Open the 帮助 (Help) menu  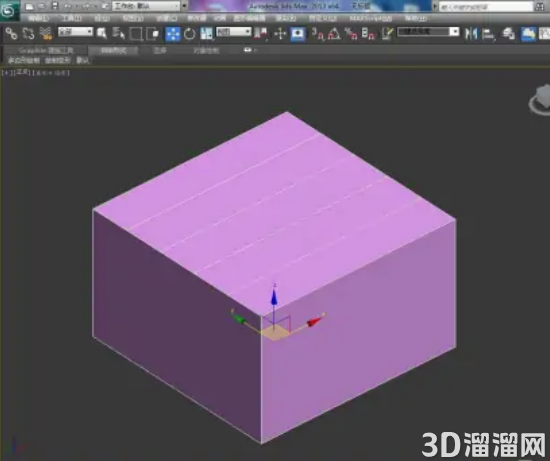point(415,18)
